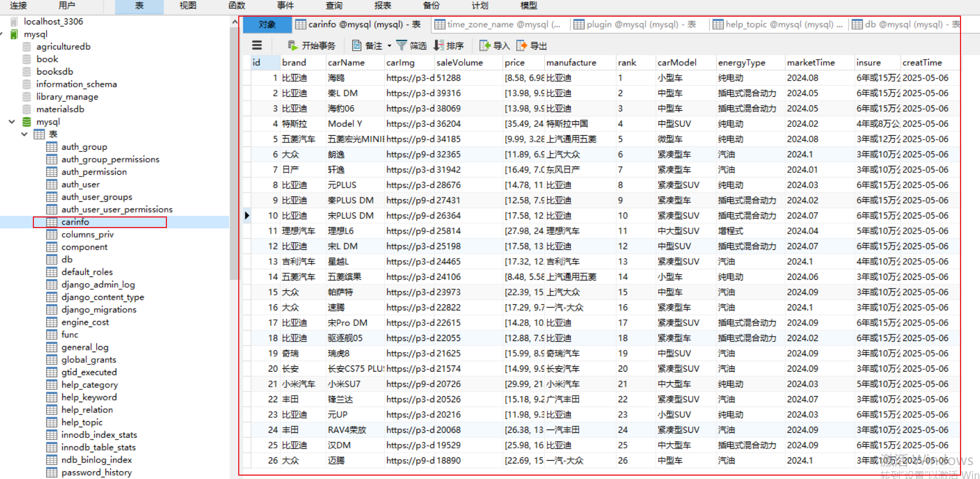Click the auth_group table icon
Screen dimensions: 980x479
[52, 147]
